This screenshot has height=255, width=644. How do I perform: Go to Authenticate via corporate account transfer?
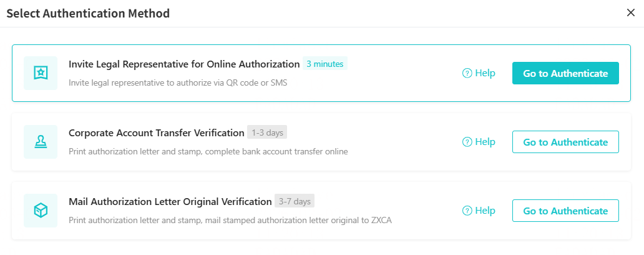pos(565,142)
